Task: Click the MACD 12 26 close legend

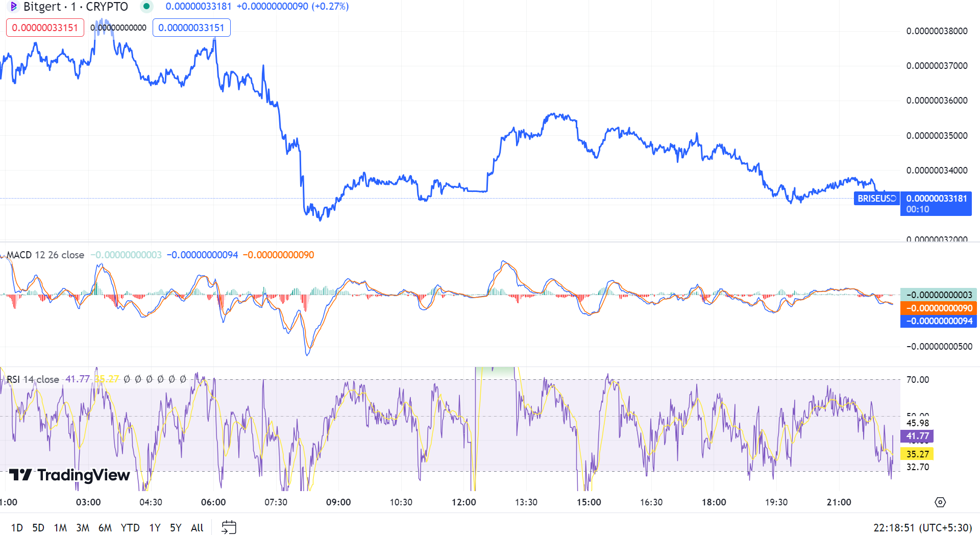Action: pos(45,255)
